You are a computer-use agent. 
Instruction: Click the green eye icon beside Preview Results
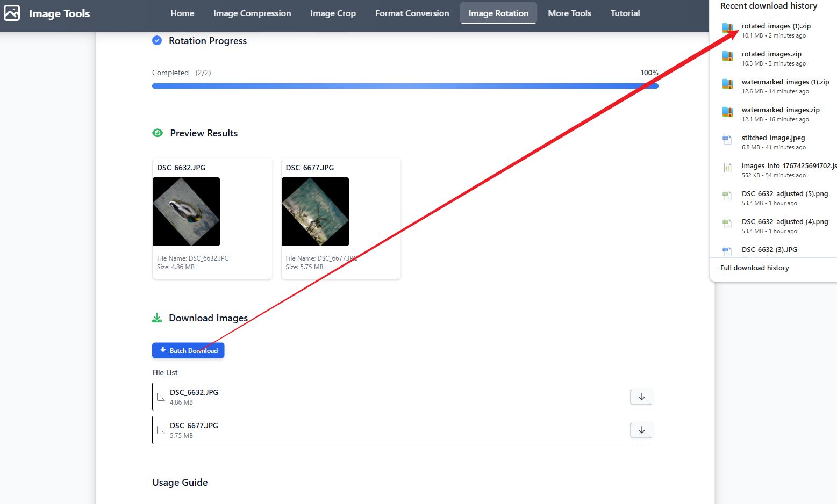[158, 133]
